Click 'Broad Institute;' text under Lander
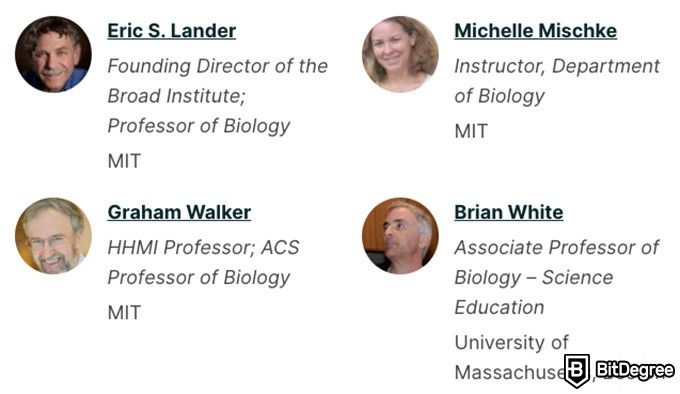680x394 pixels. [177, 96]
